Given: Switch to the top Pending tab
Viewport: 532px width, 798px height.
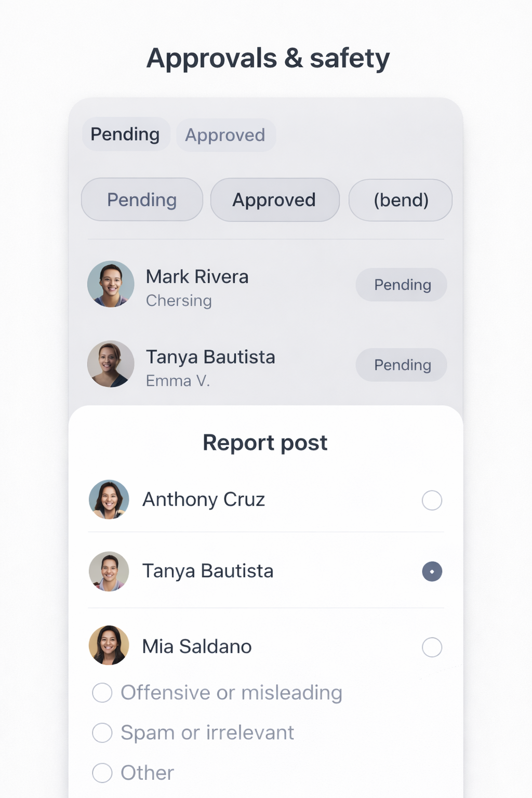Looking at the screenshot, I should click(x=125, y=135).
